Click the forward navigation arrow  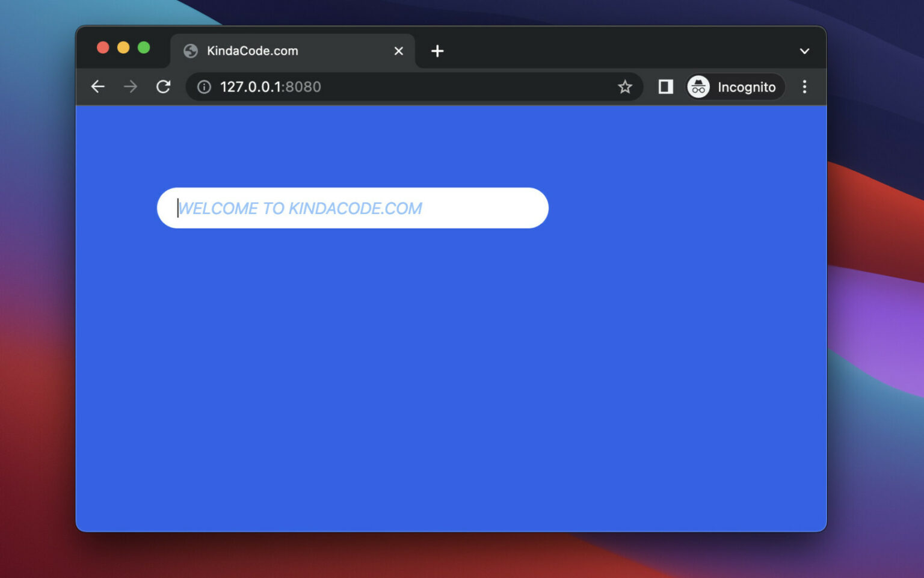pyautogui.click(x=131, y=87)
